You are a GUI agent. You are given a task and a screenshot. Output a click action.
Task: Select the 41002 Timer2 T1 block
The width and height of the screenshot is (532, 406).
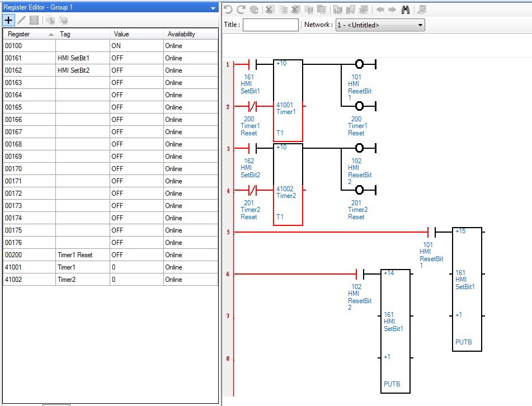point(288,185)
